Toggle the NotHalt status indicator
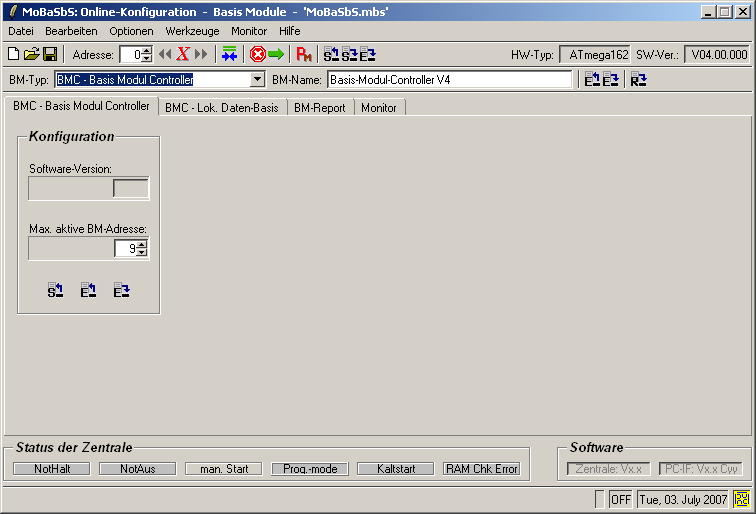This screenshot has height=514, width=756. [x=52, y=468]
